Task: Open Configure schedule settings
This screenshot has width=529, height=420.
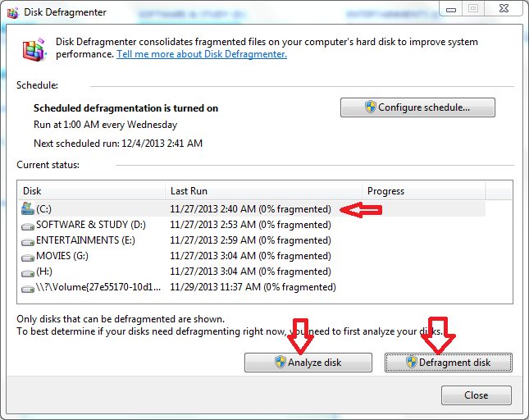Action: (x=417, y=107)
